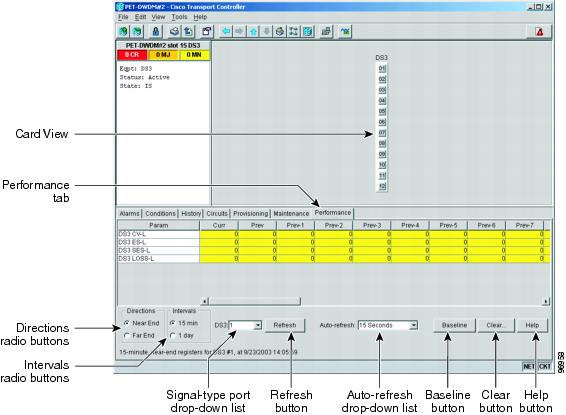Switch to the Circuits tab
This screenshot has width=566, height=415.
click(x=217, y=214)
